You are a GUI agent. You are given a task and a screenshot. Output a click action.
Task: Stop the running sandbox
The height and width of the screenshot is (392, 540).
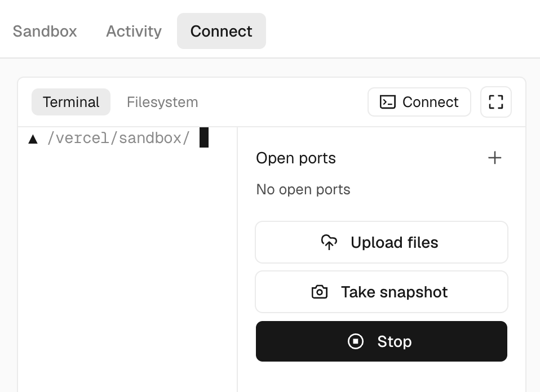point(382,341)
